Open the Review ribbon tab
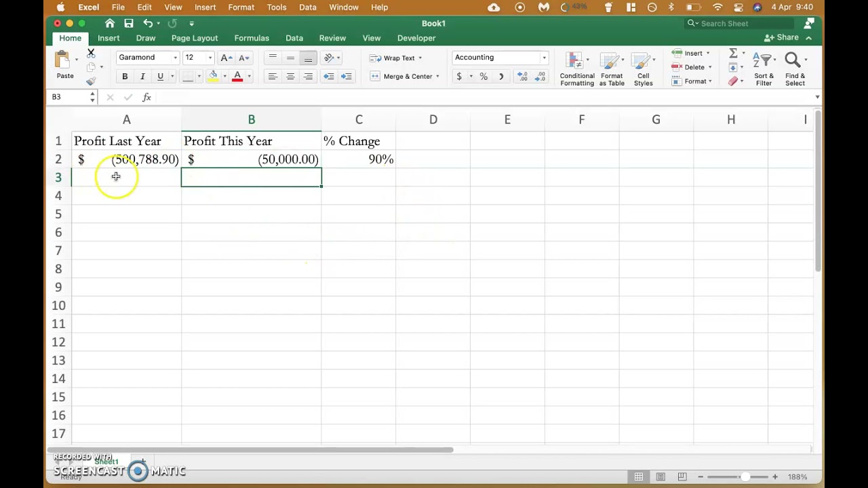Image resolution: width=868 pixels, height=488 pixels. click(332, 39)
